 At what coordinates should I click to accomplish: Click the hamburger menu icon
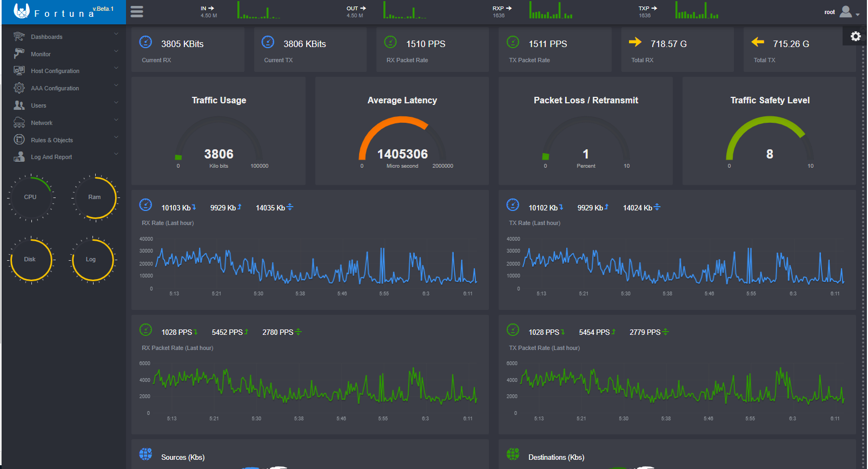pos(137,12)
